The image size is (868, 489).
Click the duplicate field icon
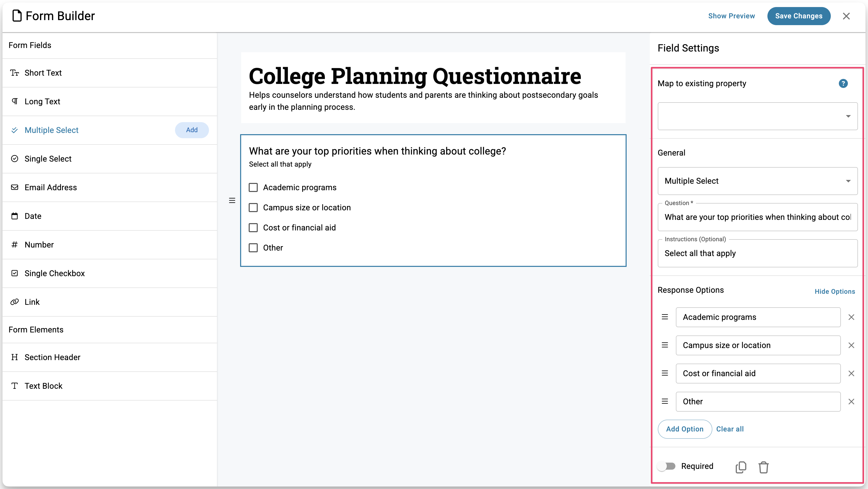[x=741, y=467]
